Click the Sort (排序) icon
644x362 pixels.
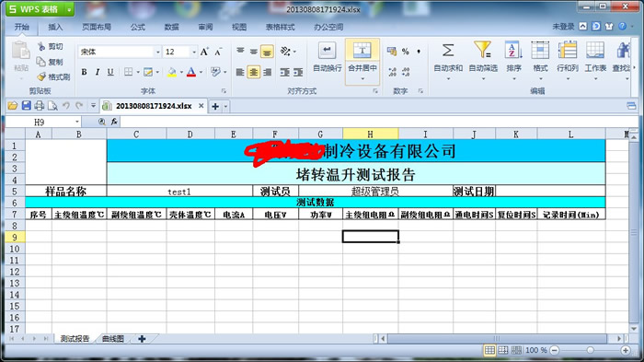pyautogui.click(x=513, y=50)
